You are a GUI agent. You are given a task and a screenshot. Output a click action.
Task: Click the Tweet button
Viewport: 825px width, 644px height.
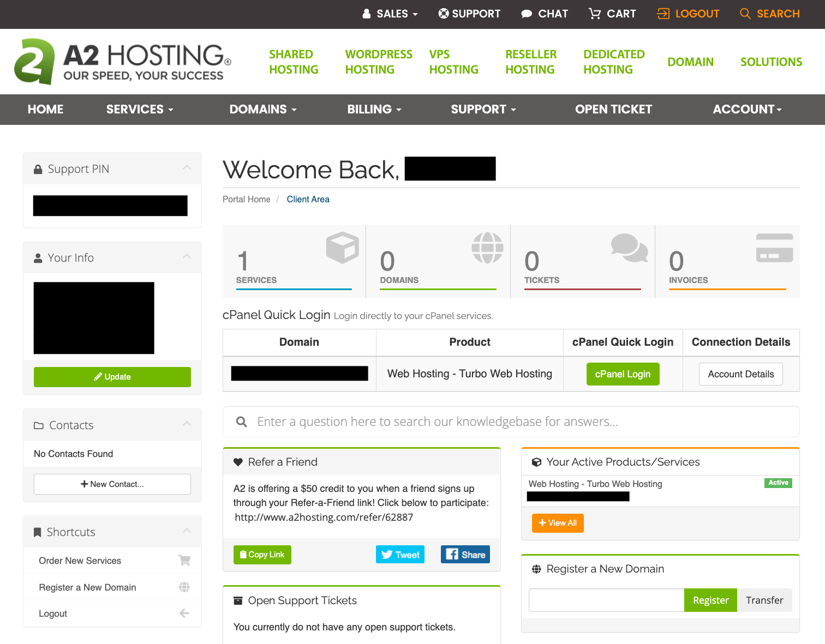point(400,555)
